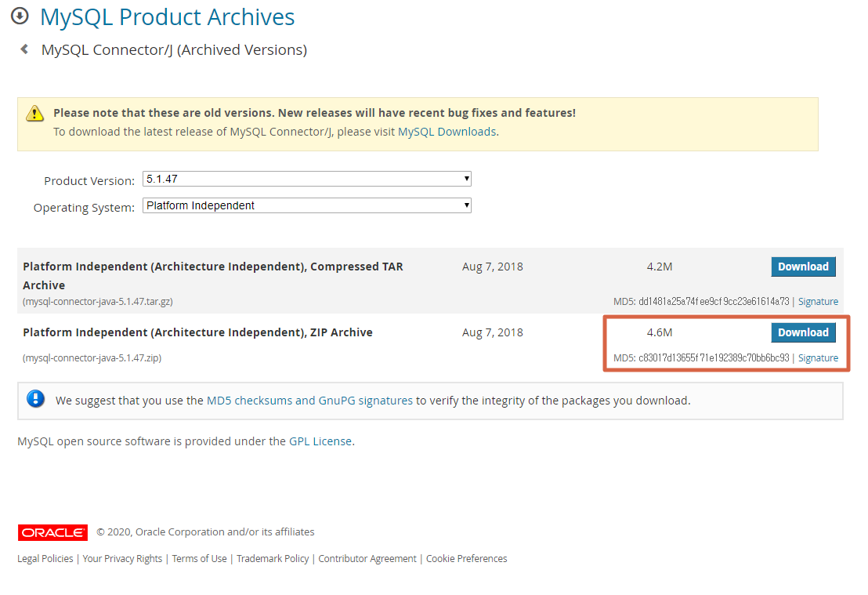Open Your Privacy Rights footer link
Viewport: 868px width, 595px height.
coord(122,558)
